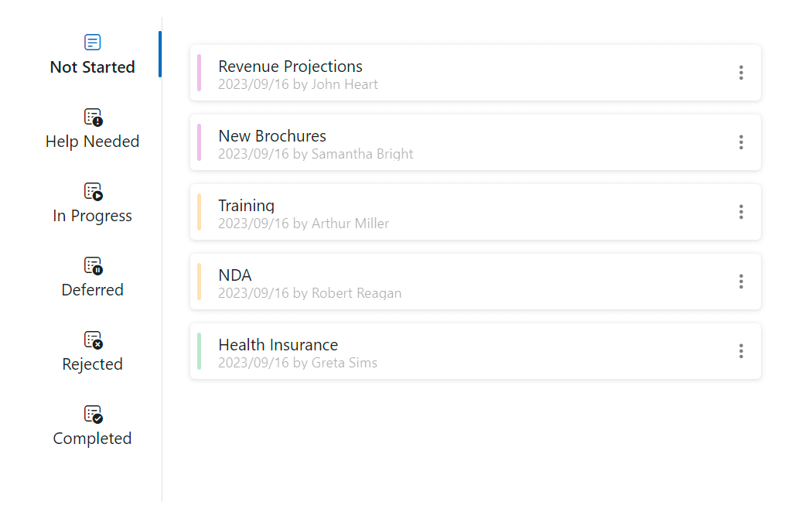Viewport: 812px width, 519px height.
Task: Open the New Brochures task card
Action: click(464, 142)
